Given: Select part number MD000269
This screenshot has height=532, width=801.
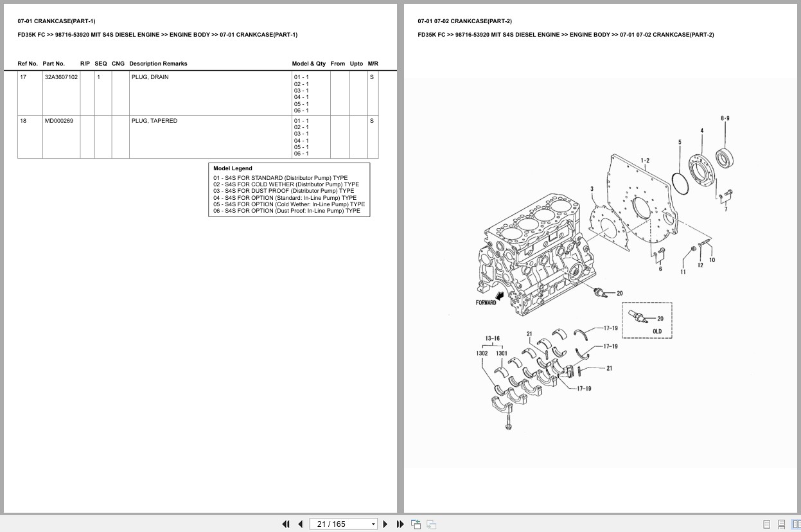Looking at the screenshot, I should pyautogui.click(x=59, y=121).
